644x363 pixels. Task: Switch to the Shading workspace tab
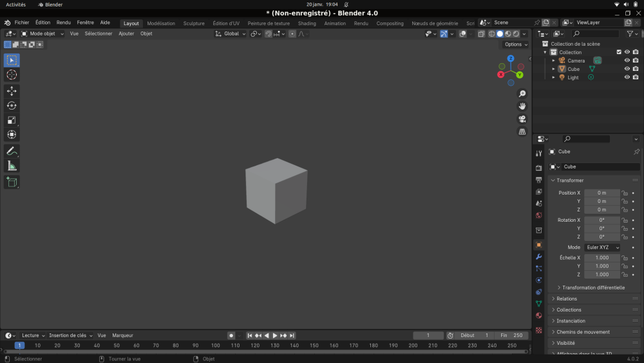(x=307, y=23)
